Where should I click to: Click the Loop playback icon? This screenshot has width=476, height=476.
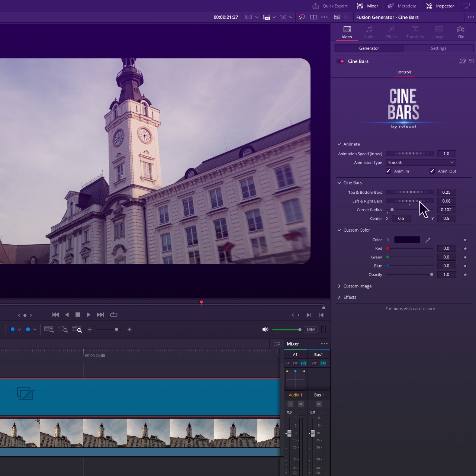click(x=114, y=315)
